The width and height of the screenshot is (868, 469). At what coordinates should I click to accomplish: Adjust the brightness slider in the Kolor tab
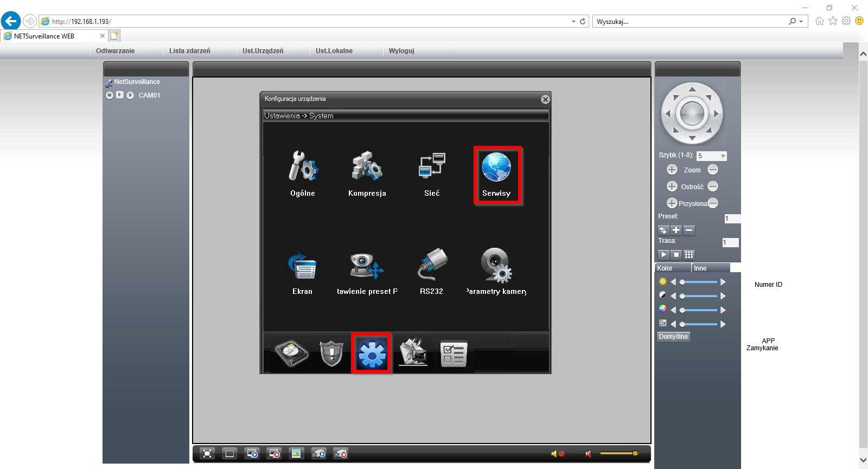[x=699, y=282]
